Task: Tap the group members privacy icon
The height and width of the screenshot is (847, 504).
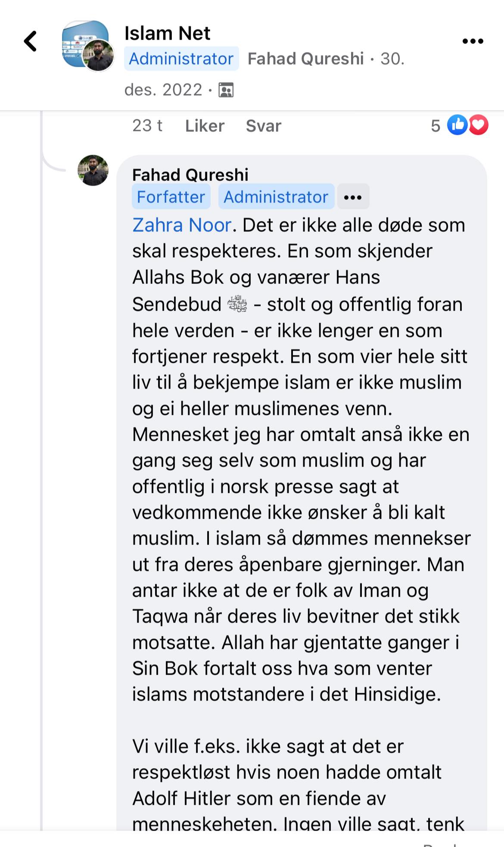Action: click(226, 90)
